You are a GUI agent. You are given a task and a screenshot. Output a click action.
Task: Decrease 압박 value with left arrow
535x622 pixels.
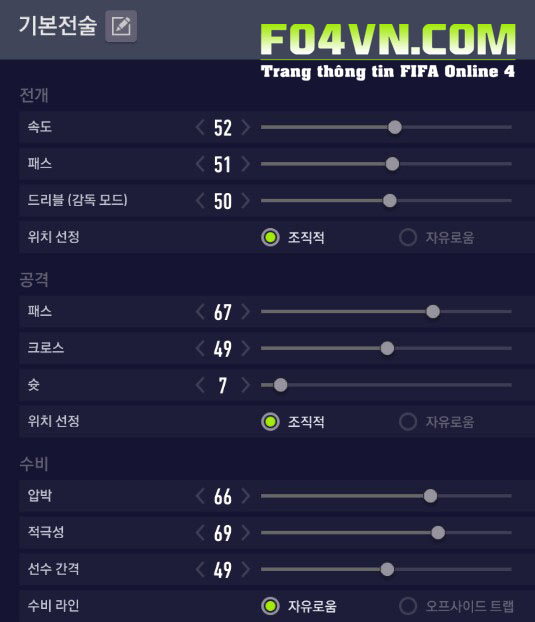200,496
